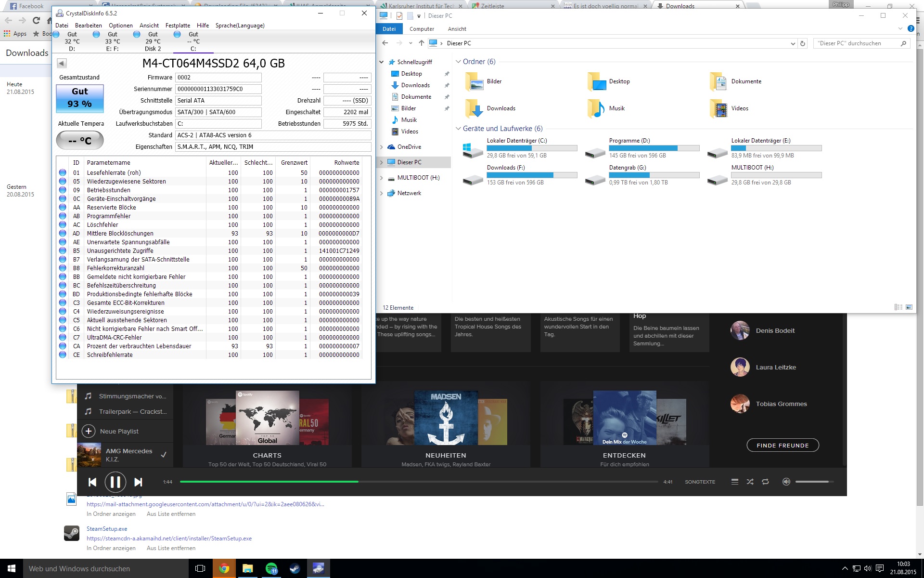Open the Festplatte menu in CrystalDiskInfo

[178, 26]
